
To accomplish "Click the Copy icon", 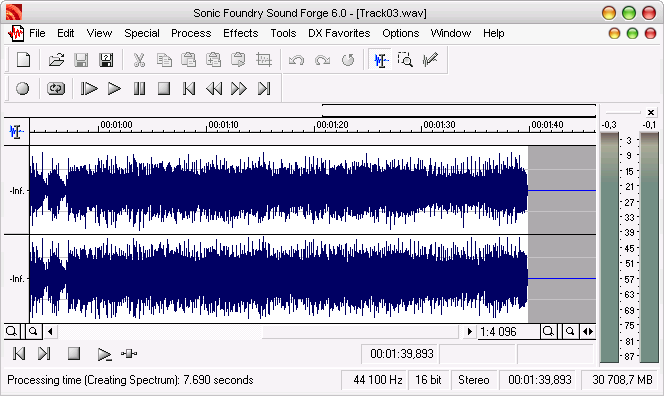I will tap(164, 60).
